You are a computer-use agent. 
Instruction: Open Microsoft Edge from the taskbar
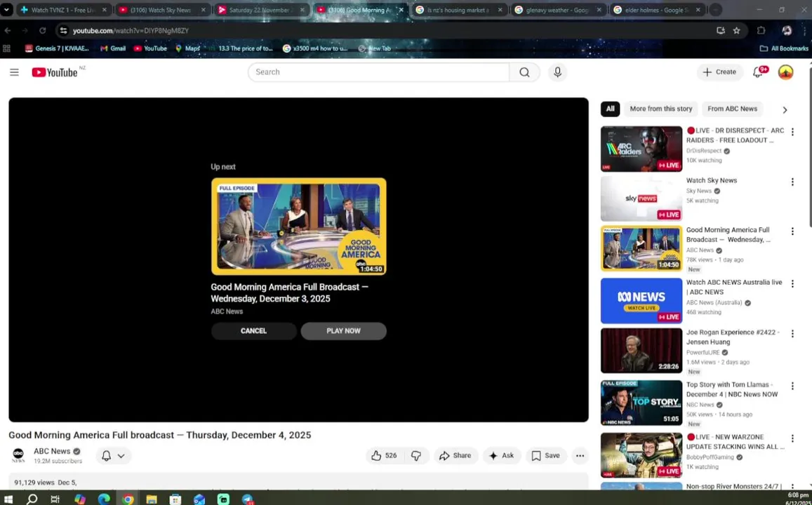pyautogui.click(x=104, y=499)
